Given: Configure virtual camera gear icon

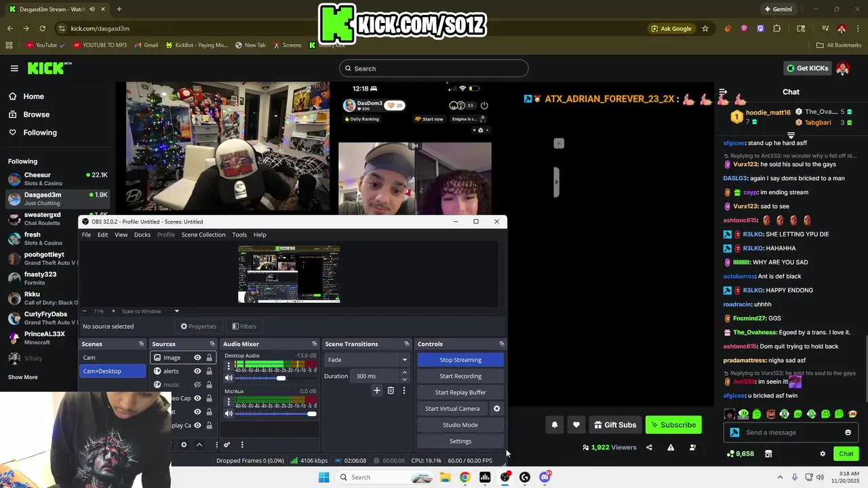Looking at the screenshot, I should click(496, 409).
